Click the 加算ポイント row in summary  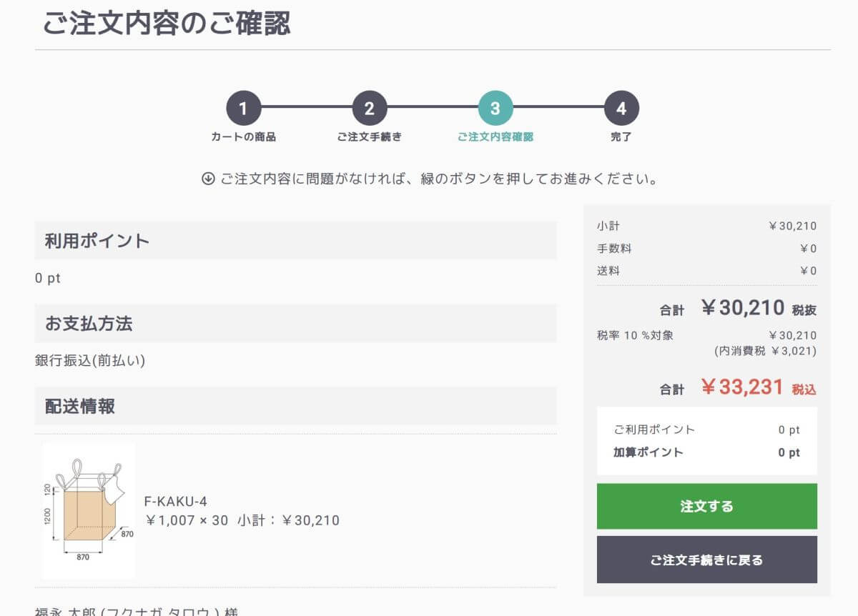pyautogui.click(x=706, y=452)
